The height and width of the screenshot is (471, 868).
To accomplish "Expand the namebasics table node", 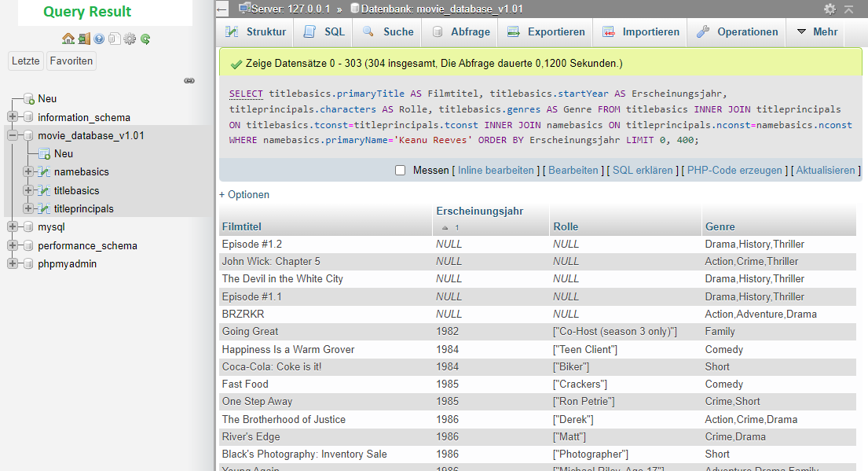I will tap(28, 171).
